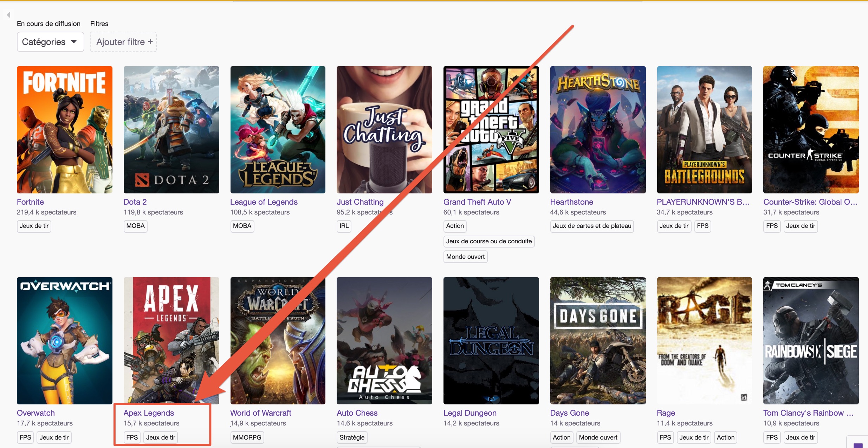This screenshot has height=448, width=868.
Task: Click Monde ouvert tag under Grand Theft Auto V
Action: [x=465, y=257]
